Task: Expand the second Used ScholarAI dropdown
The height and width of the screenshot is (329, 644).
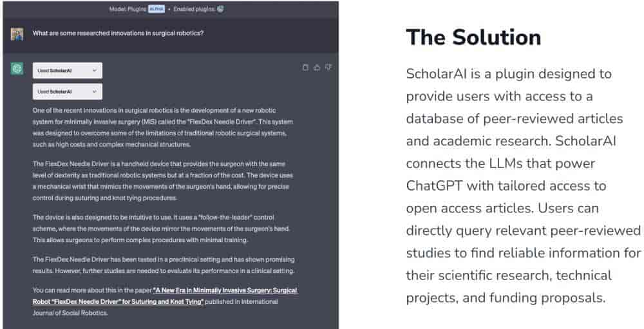Action: coord(67,92)
